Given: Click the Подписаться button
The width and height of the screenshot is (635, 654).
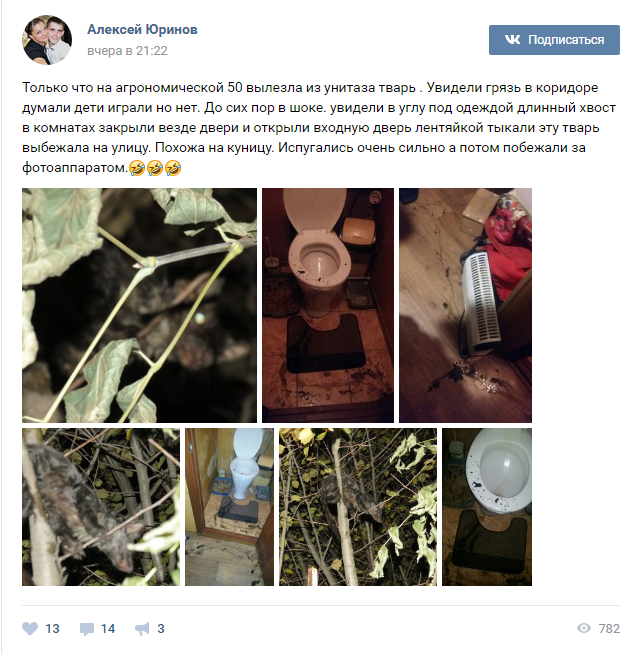Looking at the screenshot, I should pyautogui.click(x=554, y=40).
